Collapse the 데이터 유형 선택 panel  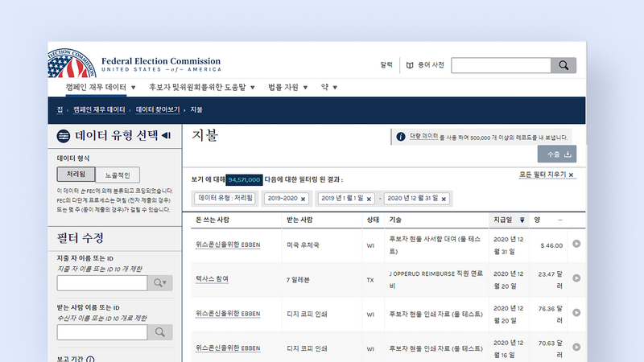pos(165,135)
